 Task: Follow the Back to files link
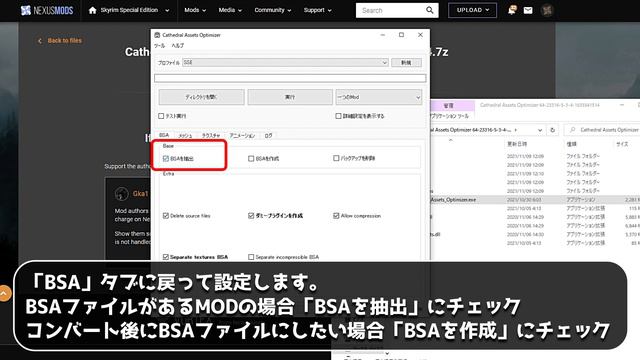[64, 40]
